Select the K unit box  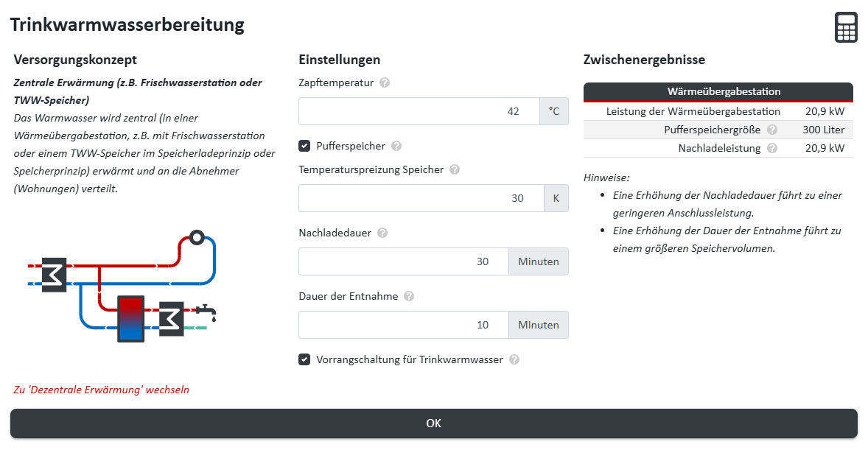[x=556, y=197]
